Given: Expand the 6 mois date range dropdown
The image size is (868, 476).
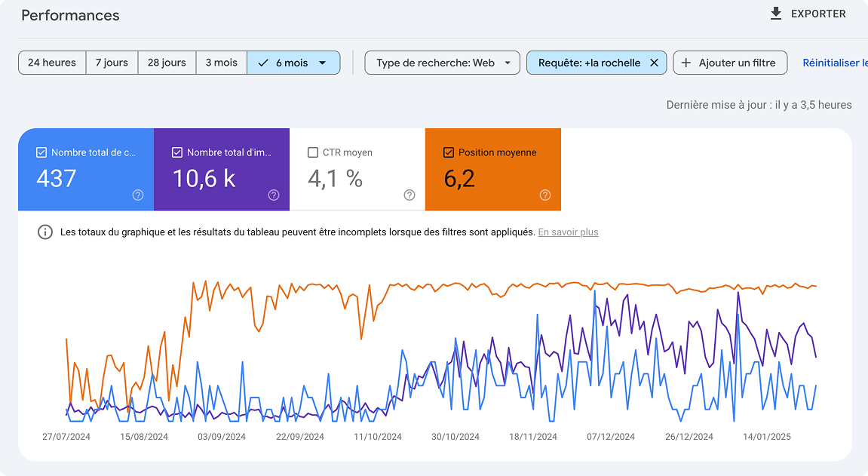Looking at the screenshot, I should point(323,63).
